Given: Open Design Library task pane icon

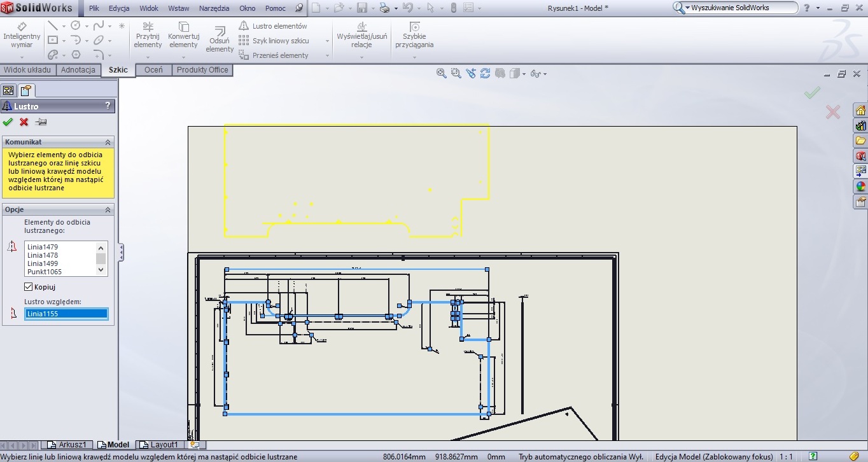Looking at the screenshot, I should pyautogui.click(x=860, y=125).
